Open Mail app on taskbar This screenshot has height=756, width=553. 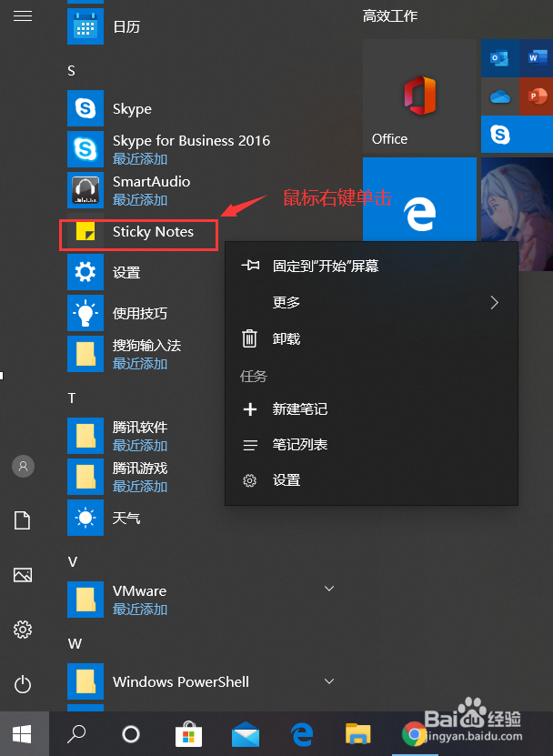click(246, 734)
